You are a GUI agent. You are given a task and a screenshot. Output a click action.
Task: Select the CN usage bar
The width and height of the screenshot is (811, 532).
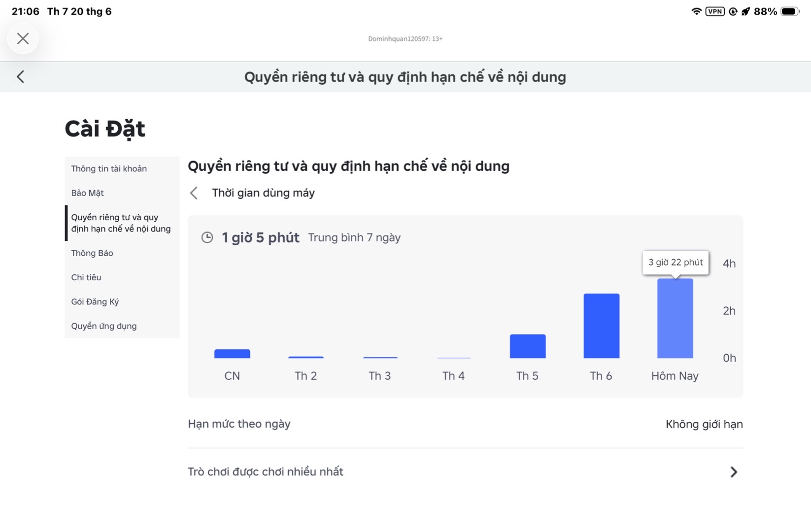(232, 354)
